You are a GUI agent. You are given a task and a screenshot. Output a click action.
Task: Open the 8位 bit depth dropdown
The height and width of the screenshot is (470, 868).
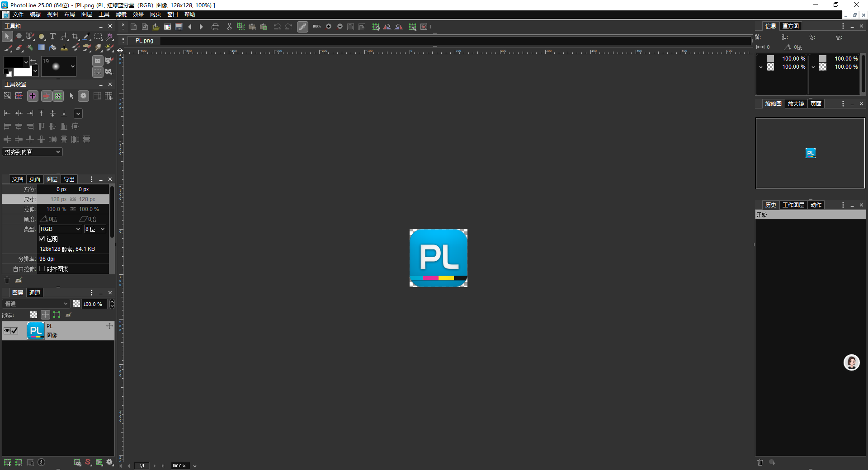click(x=95, y=229)
